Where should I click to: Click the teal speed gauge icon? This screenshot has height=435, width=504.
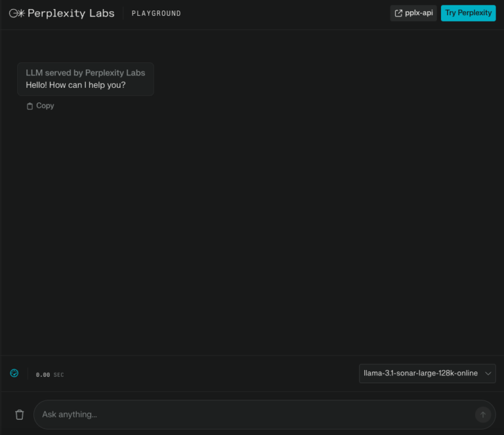pyautogui.click(x=14, y=373)
